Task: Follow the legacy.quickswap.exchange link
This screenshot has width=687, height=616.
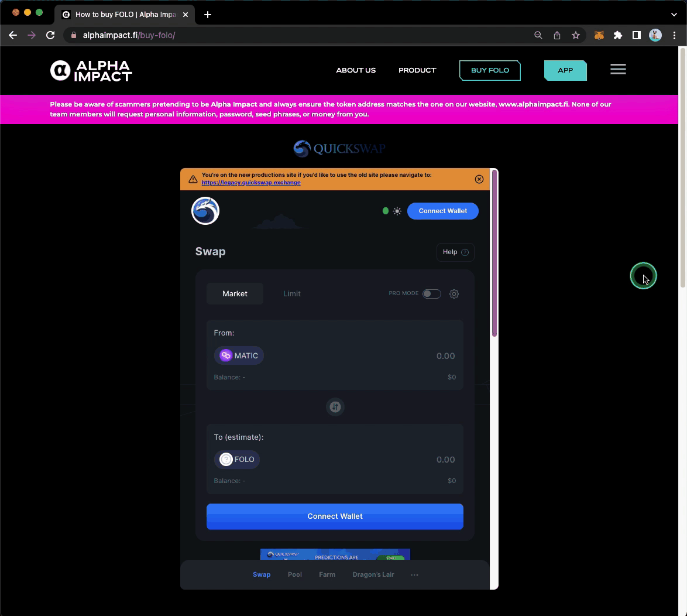Action: pos(251,183)
